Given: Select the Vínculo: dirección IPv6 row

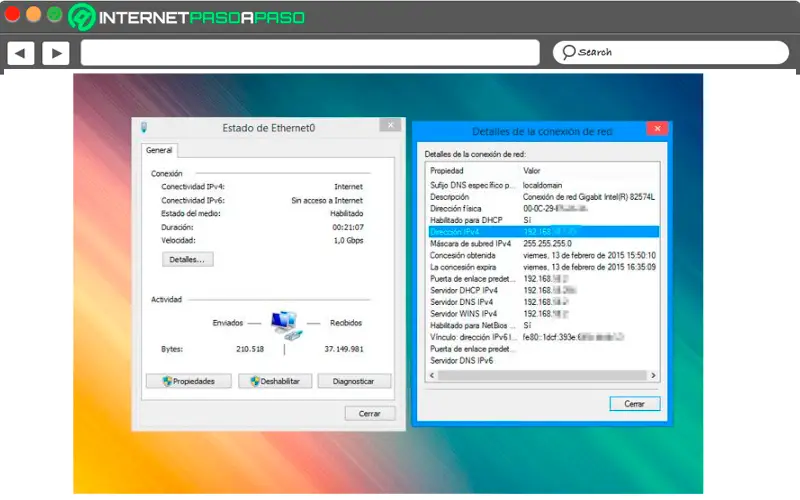Looking at the screenshot, I should tap(543, 337).
